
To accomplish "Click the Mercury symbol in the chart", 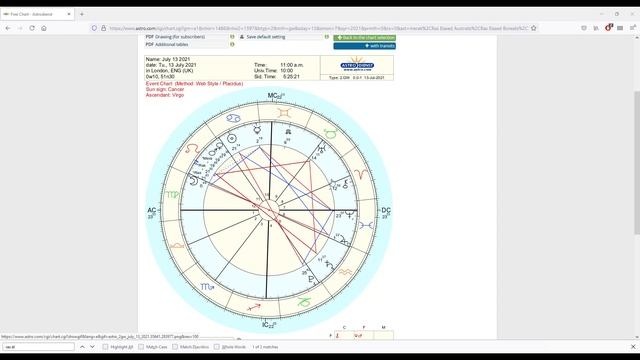I will (x=257, y=130).
